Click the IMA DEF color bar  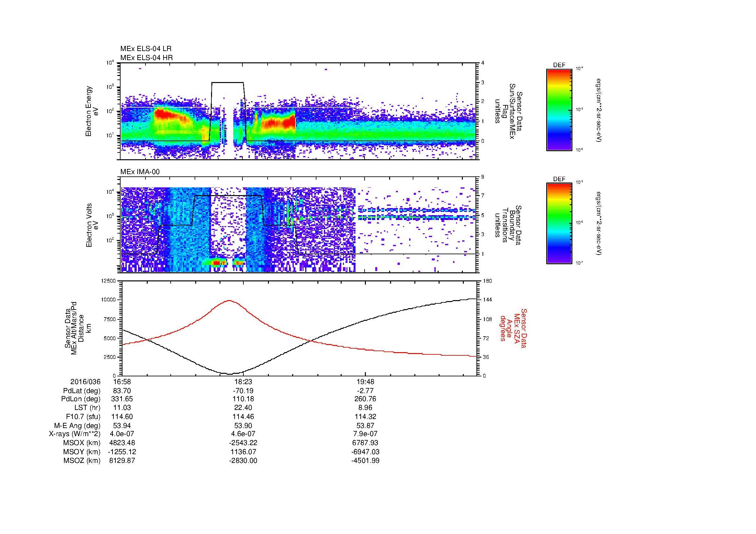pyautogui.click(x=559, y=224)
